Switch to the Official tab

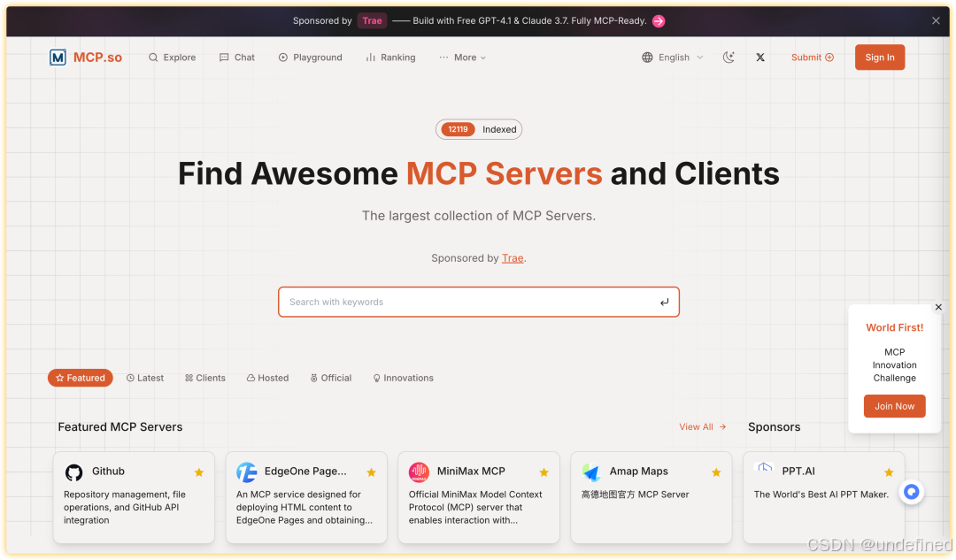(x=331, y=378)
